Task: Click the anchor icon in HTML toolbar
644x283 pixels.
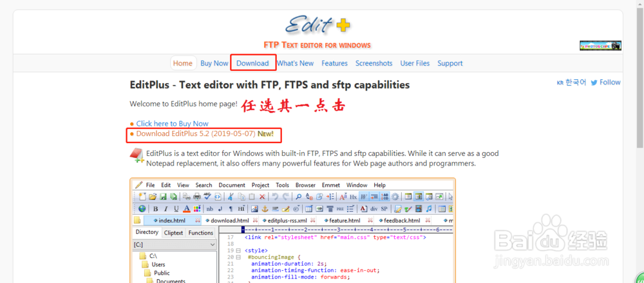Action: [x=265, y=209]
